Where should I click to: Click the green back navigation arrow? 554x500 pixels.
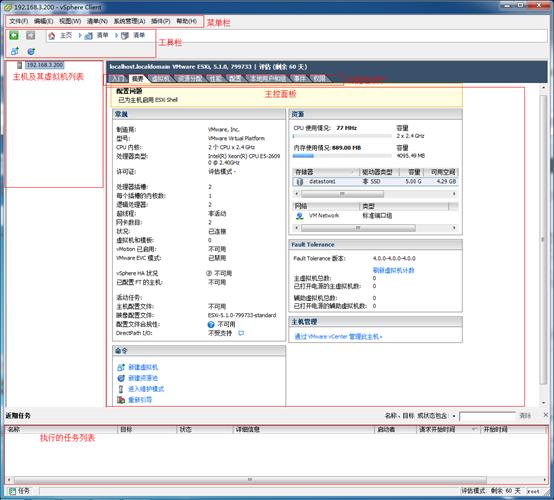14,35
